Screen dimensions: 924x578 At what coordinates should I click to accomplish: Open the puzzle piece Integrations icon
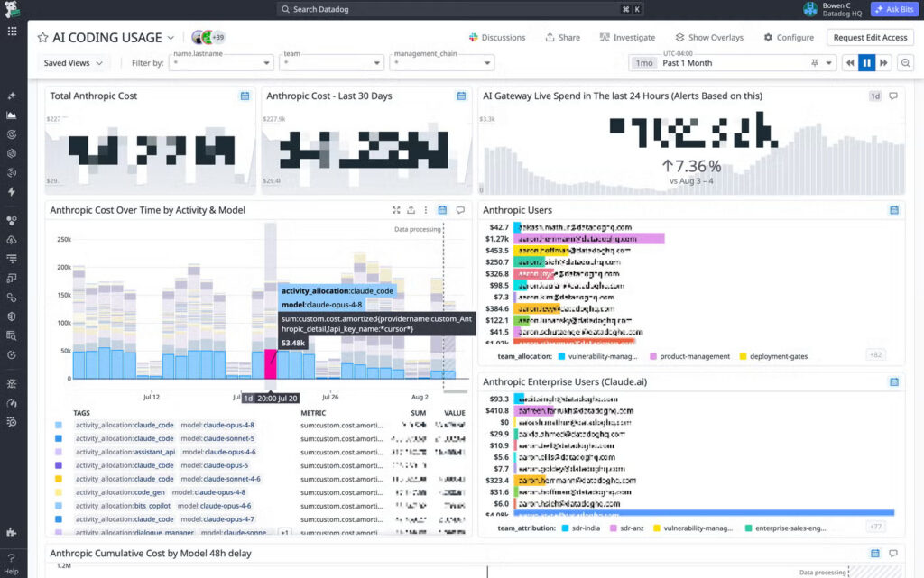point(11,531)
